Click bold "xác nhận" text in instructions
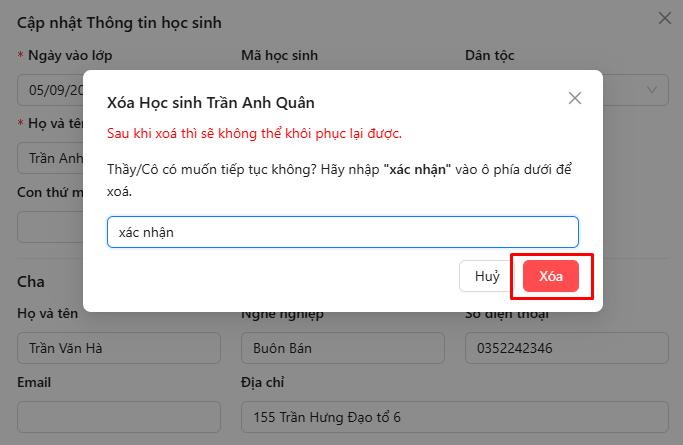This screenshot has width=683, height=445. click(417, 169)
